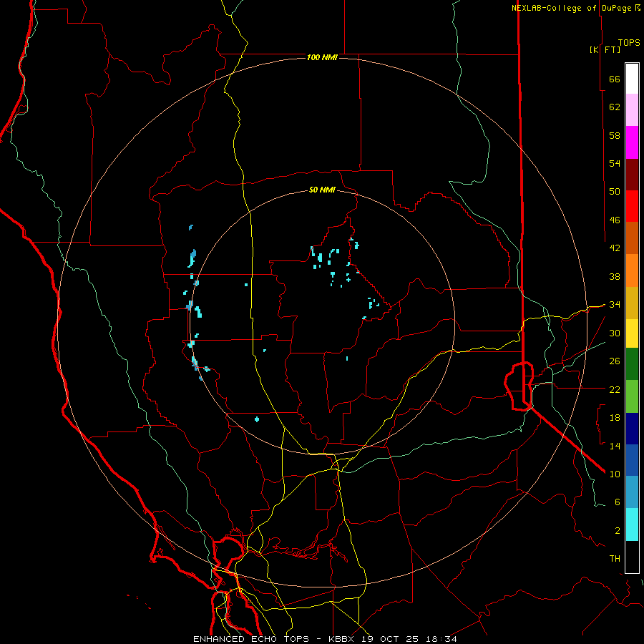Click the "14" legend value
Viewport: 644px width, 644px height.
point(615,446)
